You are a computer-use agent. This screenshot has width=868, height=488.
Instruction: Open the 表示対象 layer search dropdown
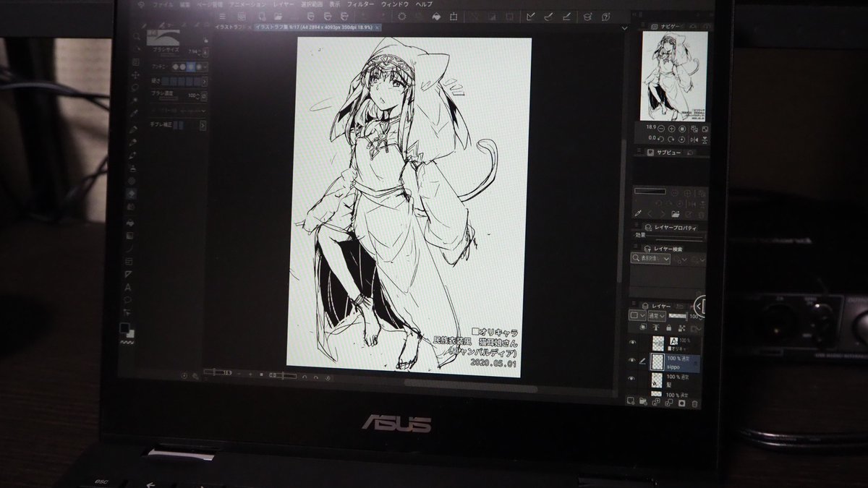coord(650,258)
